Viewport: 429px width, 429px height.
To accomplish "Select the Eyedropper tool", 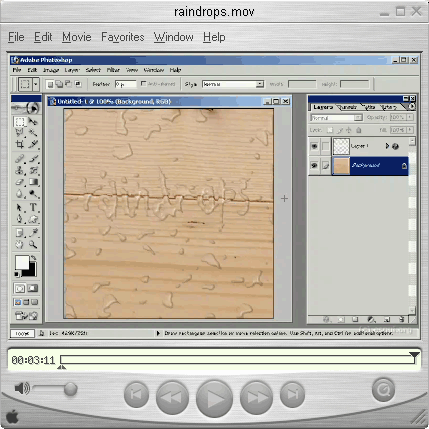I will tap(33, 233).
